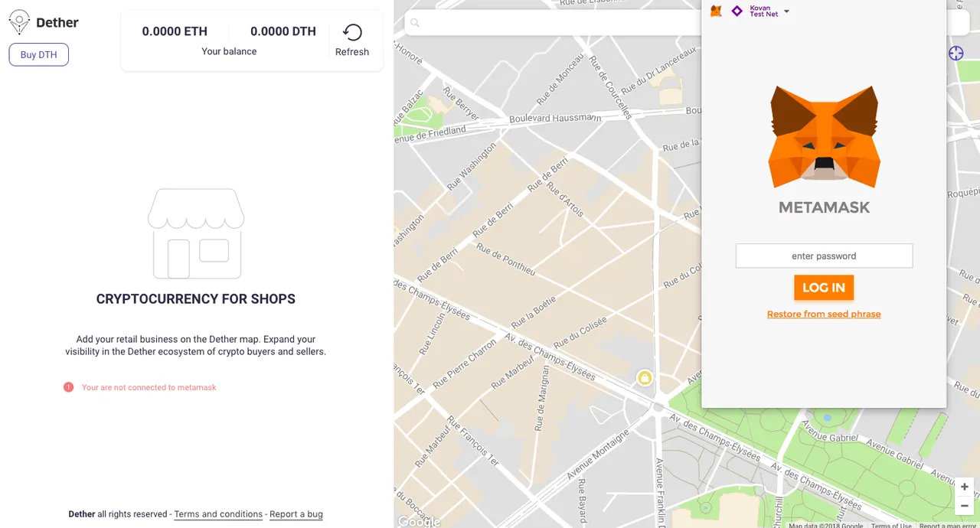Click the Rue de Ponthieu street label
The height and width of the screenshot is (528, 980).
pos(505,259)
